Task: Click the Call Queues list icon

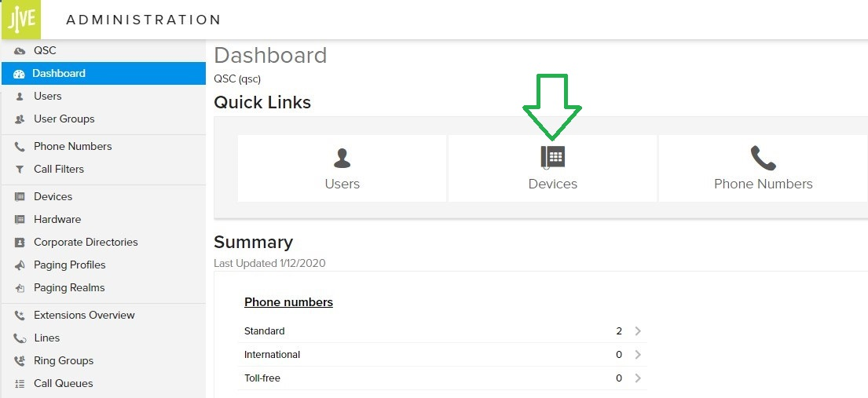Action: pyautogui.click(x=20, y=384)
